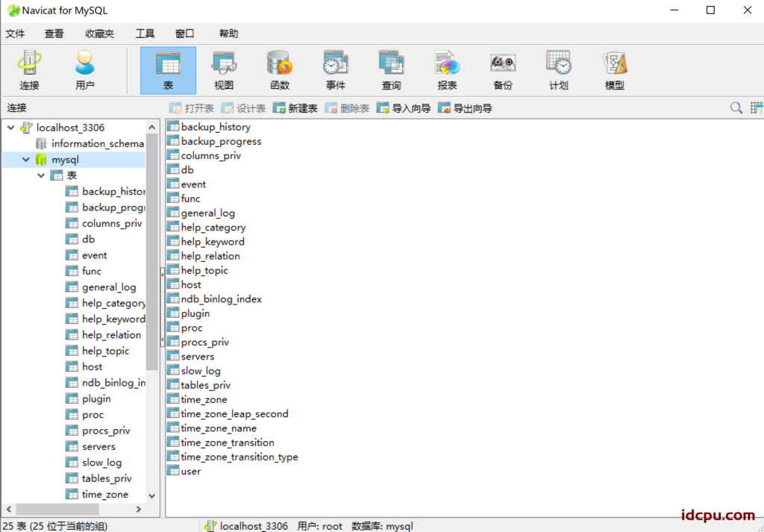Select event in the table list
Screen dimensions: 764x532
click(x=193, y=184)
